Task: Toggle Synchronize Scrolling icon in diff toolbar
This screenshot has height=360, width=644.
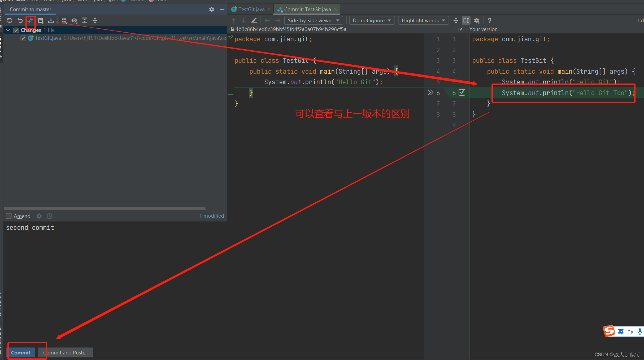Action: (466, 20)
